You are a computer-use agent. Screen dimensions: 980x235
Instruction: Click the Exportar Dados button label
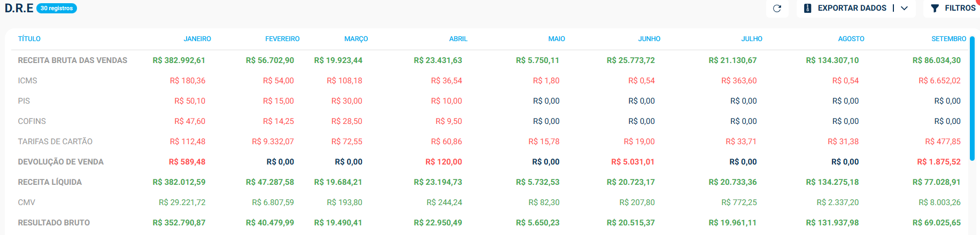coord(852,9)
